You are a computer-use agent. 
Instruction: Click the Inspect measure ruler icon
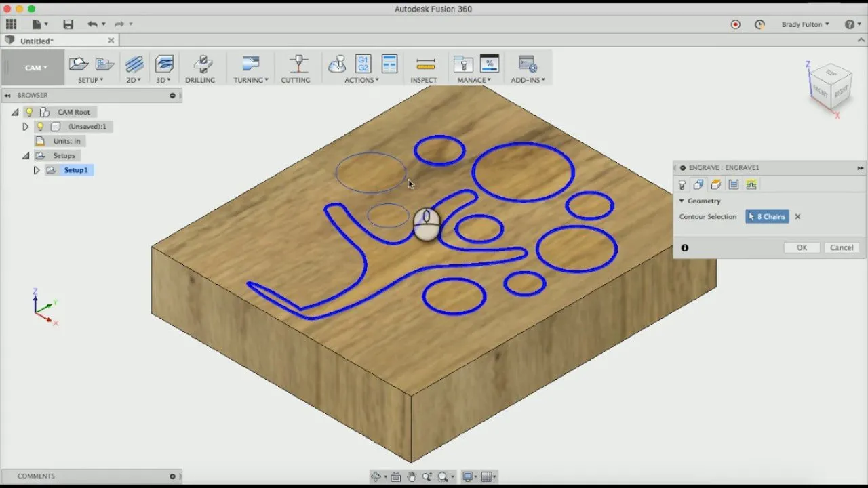425,65
